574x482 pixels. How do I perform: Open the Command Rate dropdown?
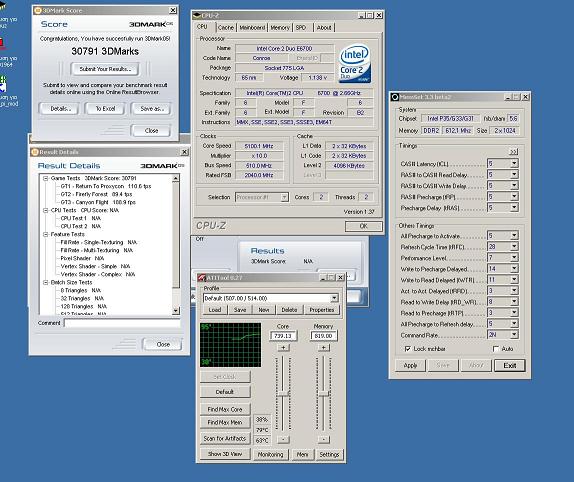pyautogui.click(x=514, y=334)
